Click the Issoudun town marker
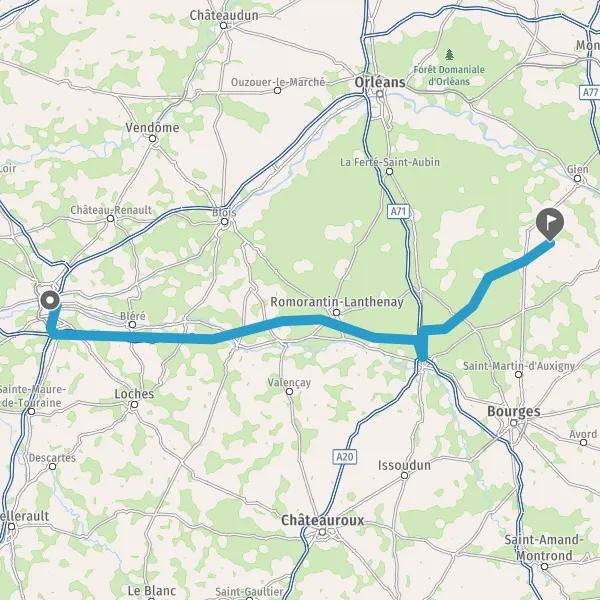The height and width of the screenshot is (600, 600). (x=404, y=476)
